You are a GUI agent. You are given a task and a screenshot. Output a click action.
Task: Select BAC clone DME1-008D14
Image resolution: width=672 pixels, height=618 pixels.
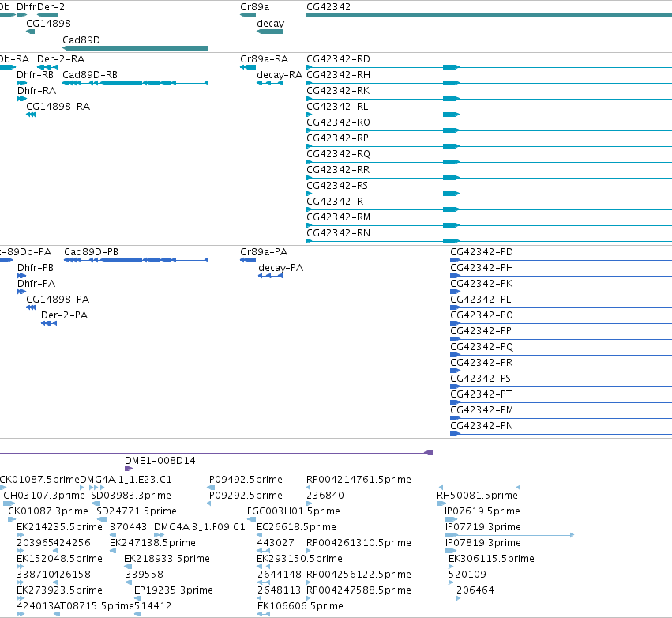coord(160,461)
